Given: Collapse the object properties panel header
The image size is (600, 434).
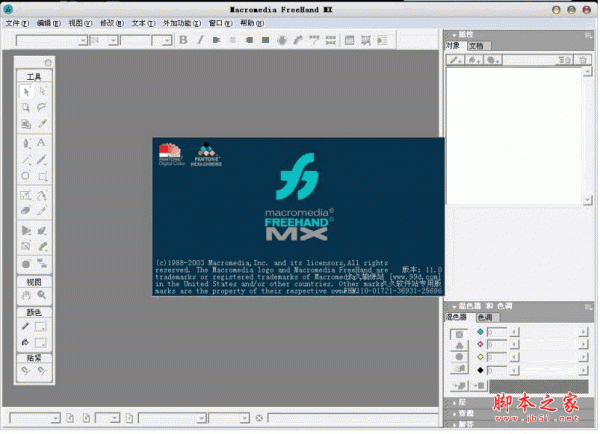Looking at the screenshot, I should coord(454,35).
